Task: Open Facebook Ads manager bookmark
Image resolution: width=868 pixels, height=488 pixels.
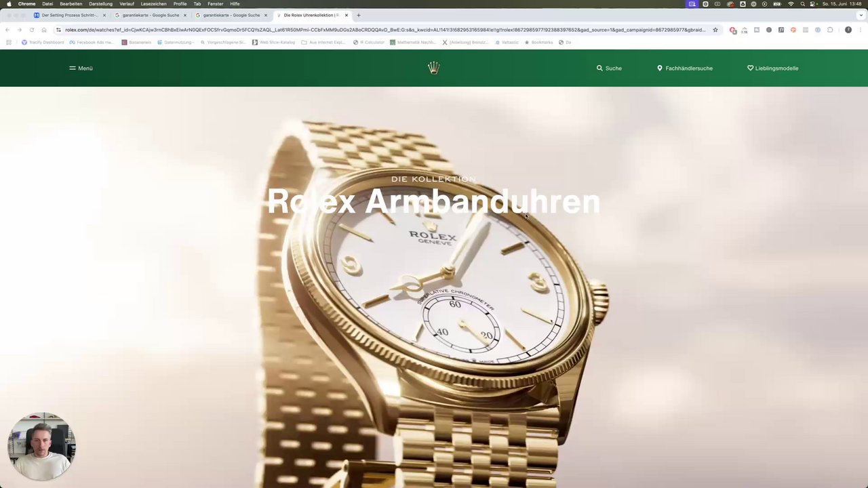Action: (x=92, y=42)
